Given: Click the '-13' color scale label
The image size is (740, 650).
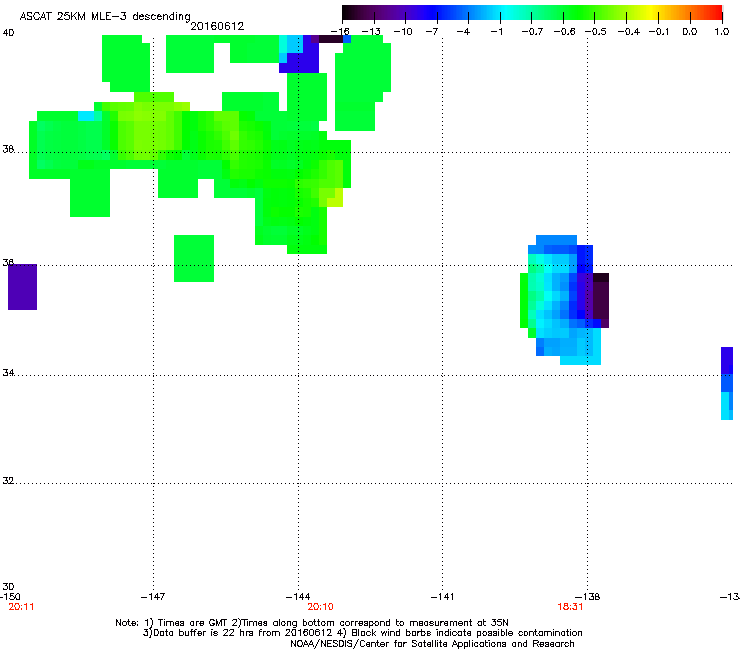Looking at the screenshot, I should point(371,32).
